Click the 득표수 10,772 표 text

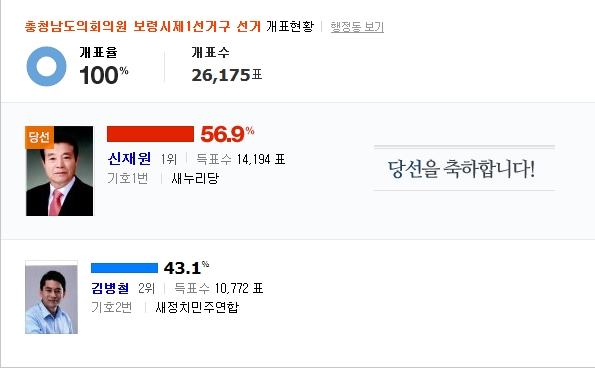[219, 288]
